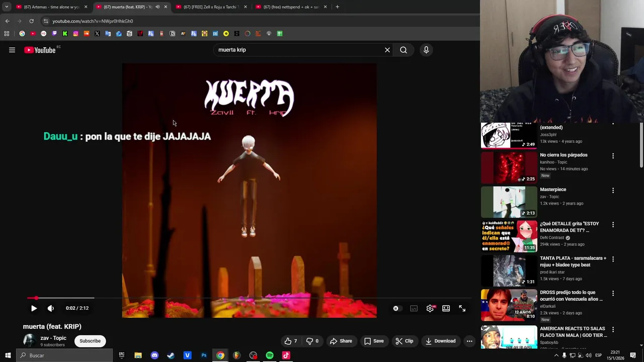
Task: Open options for Masterpiece video
Action: click(x=613, y=191)
